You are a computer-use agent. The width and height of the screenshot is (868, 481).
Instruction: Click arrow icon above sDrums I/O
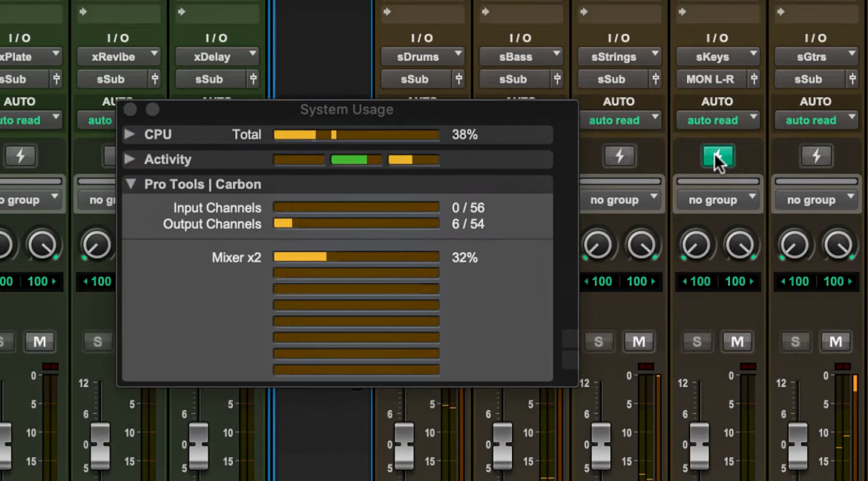387,12
